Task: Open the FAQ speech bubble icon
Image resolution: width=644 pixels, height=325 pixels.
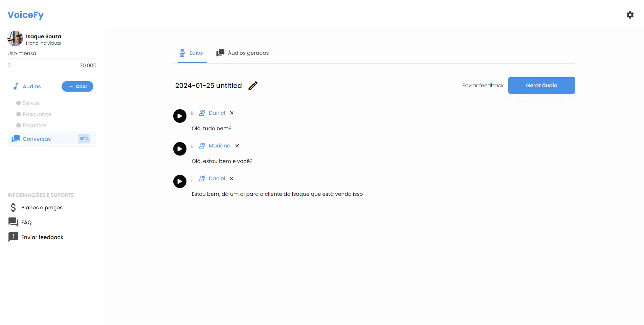Action: [x=13, y=222]
